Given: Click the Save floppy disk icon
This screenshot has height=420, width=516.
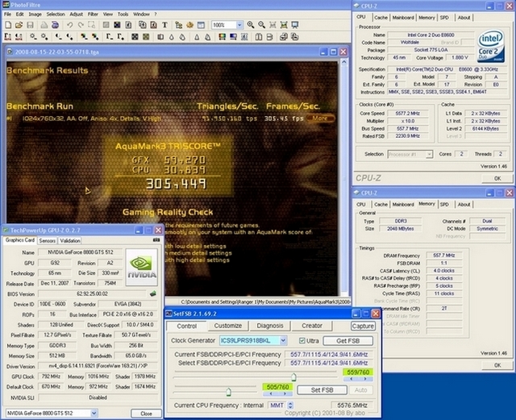Looking at the screenshot, I should pos(30,25).
